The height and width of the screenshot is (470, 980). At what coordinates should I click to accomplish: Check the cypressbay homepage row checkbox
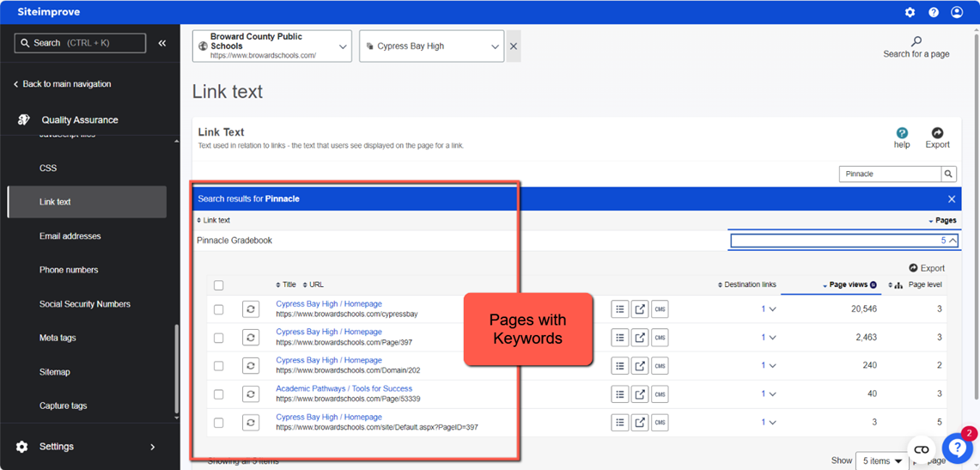219,308
